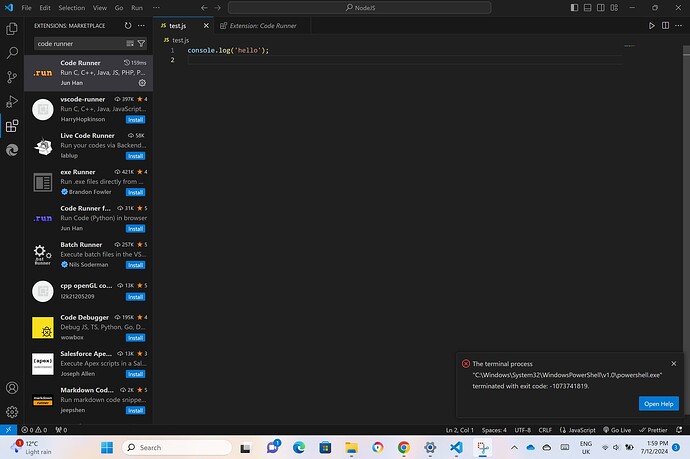Install Code Debugger extension
Image resolution: width=690 pixels, height=459 pixels.
tap(136, 338)
